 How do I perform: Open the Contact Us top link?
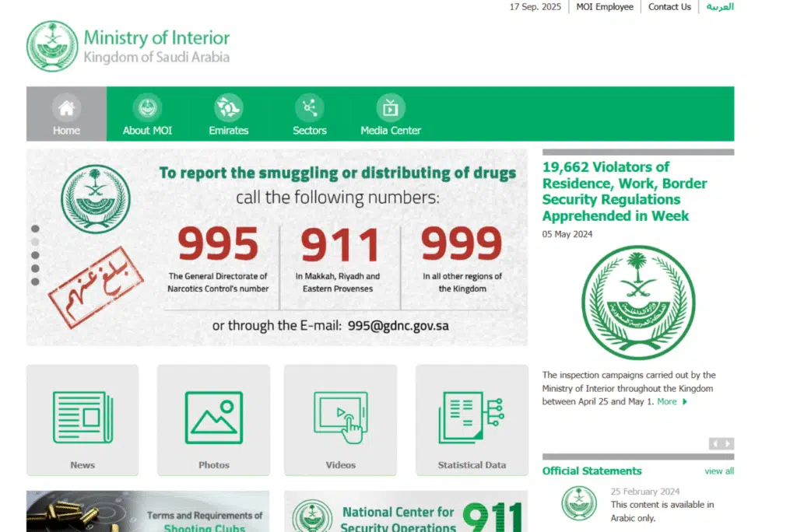coord(669,7)
